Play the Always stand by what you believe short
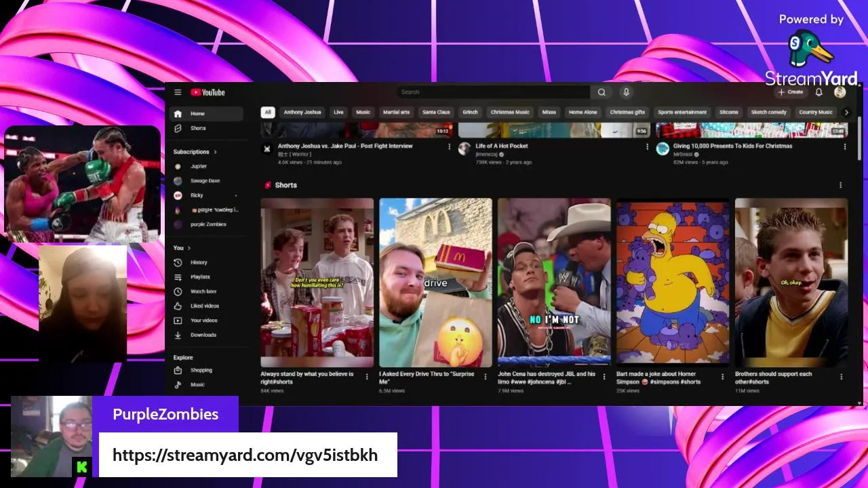This screenshot has width=868, height=488. pos(317,282)
